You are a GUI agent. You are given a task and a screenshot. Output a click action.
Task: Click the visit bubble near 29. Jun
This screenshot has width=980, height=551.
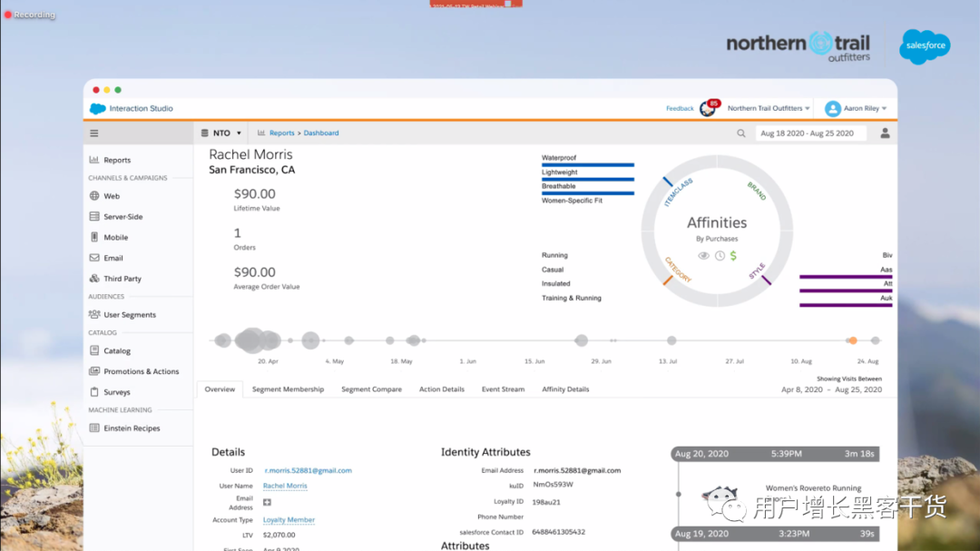582,340
